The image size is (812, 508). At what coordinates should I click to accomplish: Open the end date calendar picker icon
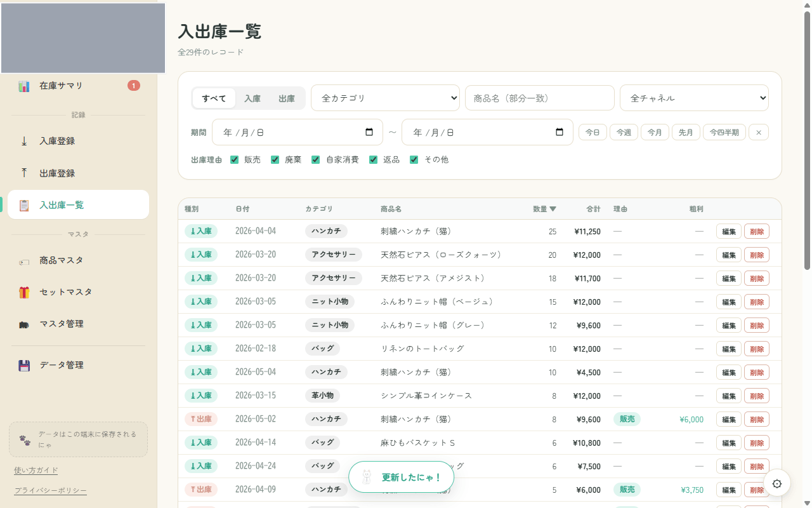[x=560, y=132]
